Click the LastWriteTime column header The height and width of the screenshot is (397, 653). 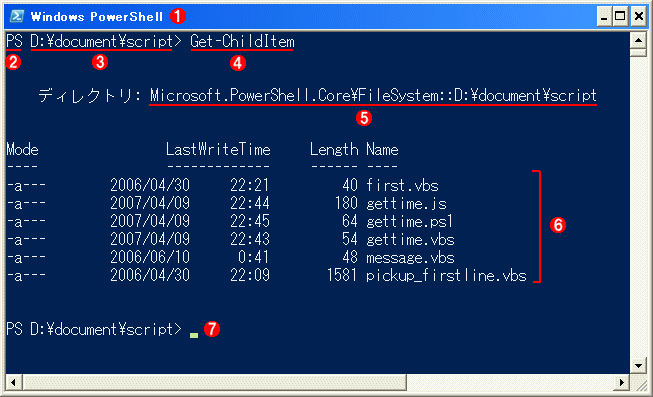point(218,149)
